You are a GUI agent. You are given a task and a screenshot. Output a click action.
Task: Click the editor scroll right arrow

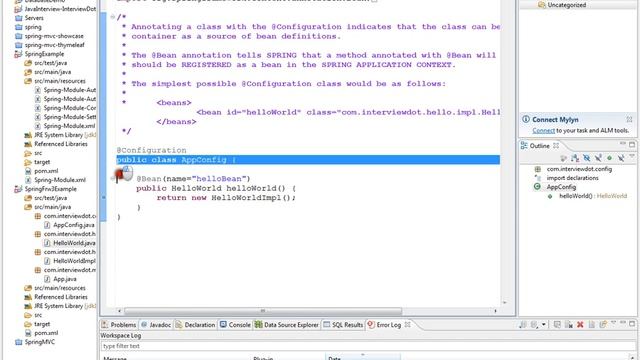496,311
